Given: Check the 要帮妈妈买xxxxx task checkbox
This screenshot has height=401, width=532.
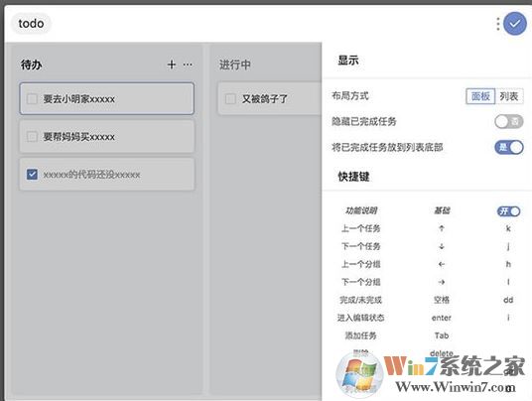Looking at the screenshot, I should (x=32, y=137).
